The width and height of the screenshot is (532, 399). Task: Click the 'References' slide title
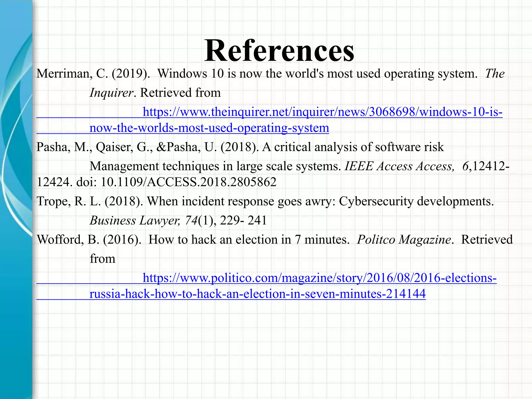(x=279, y=51)
